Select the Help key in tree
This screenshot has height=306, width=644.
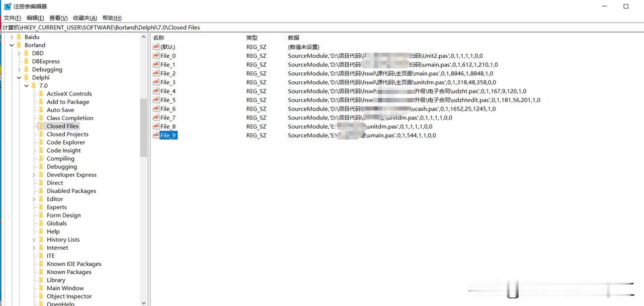pyautogui.click(x=53, y=232)
